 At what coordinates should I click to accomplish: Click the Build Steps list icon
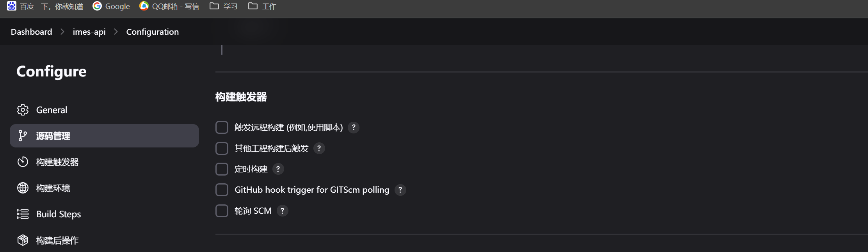(23, 214)
